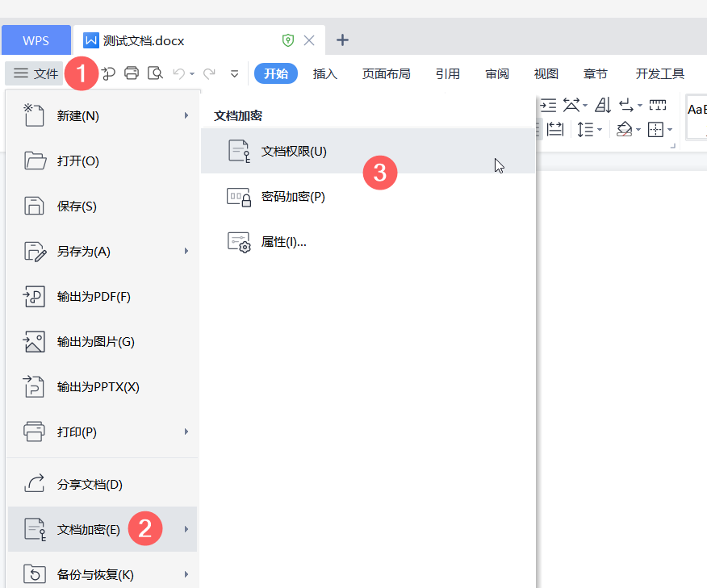Click the Chinese layout character-scaling icon

pos(571,106)
